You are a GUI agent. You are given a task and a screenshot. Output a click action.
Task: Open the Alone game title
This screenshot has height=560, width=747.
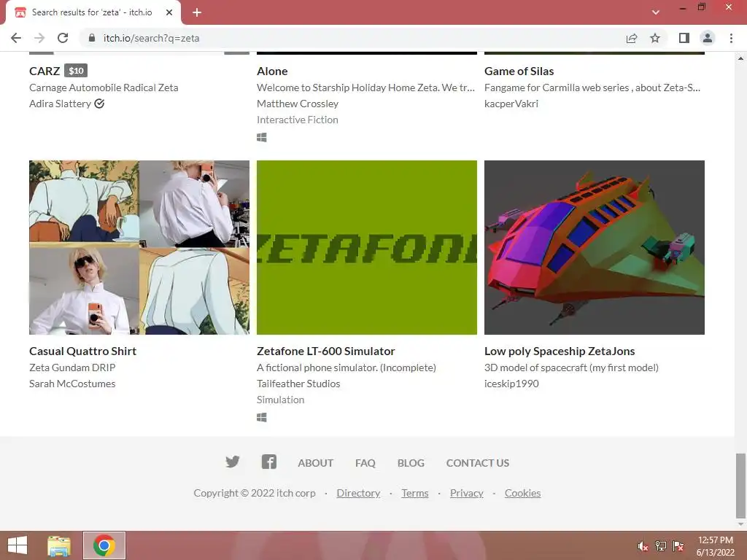click(x=272, y=71)
